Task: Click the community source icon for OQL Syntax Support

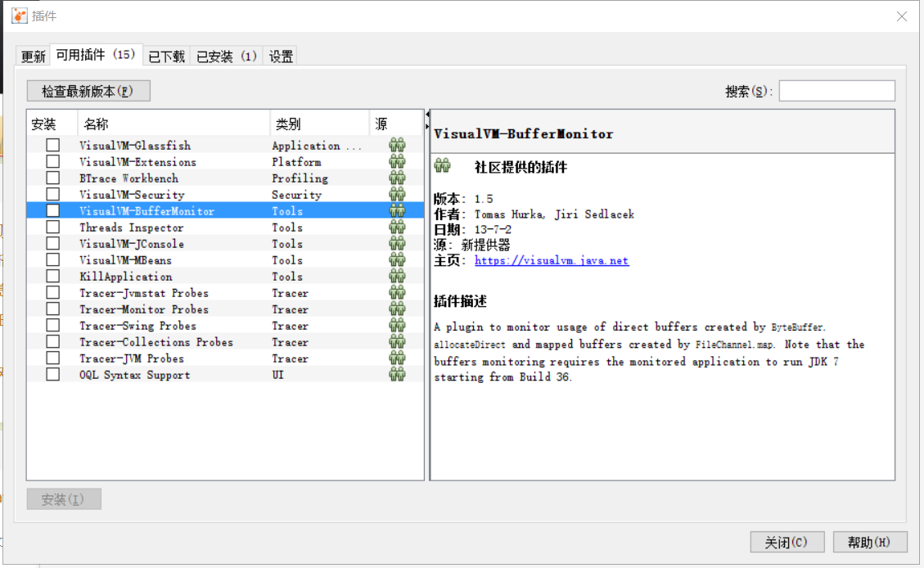Action: 397,375
